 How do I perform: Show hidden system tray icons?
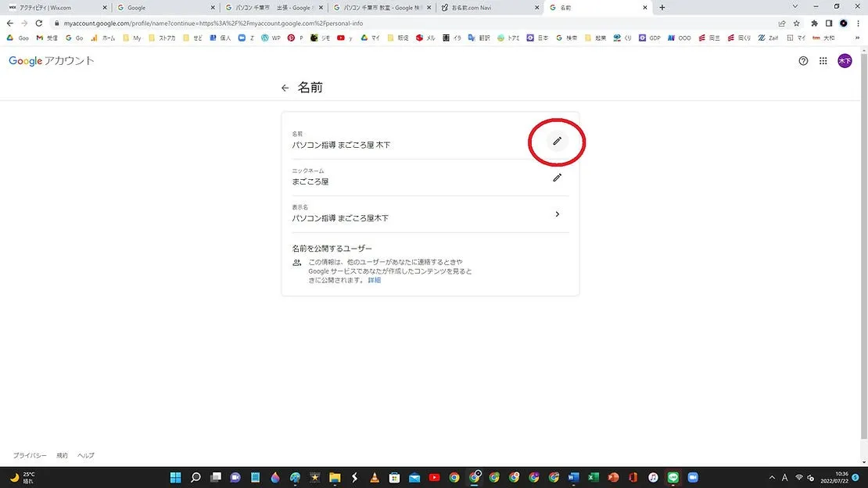point(773,477)
